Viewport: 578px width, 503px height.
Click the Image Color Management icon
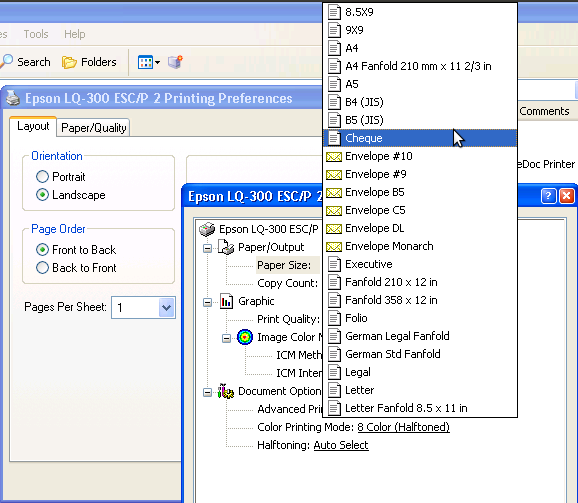click(245, 337)
